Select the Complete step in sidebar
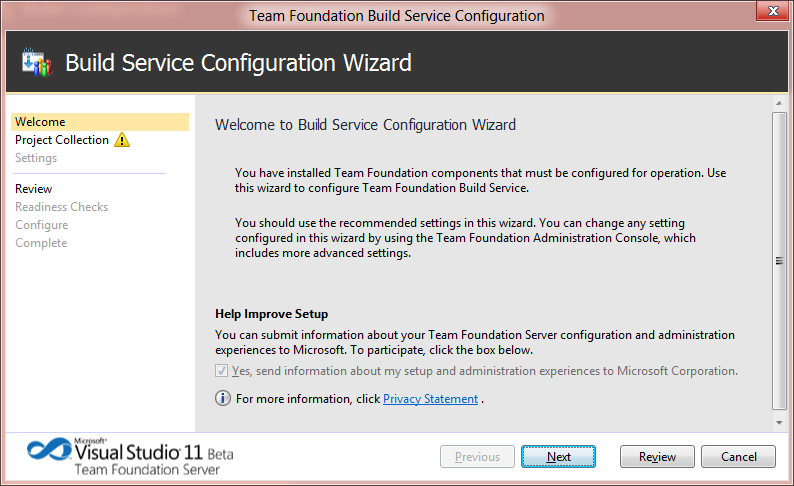This screenshot has width=794, height=486. tap(41, 243)
